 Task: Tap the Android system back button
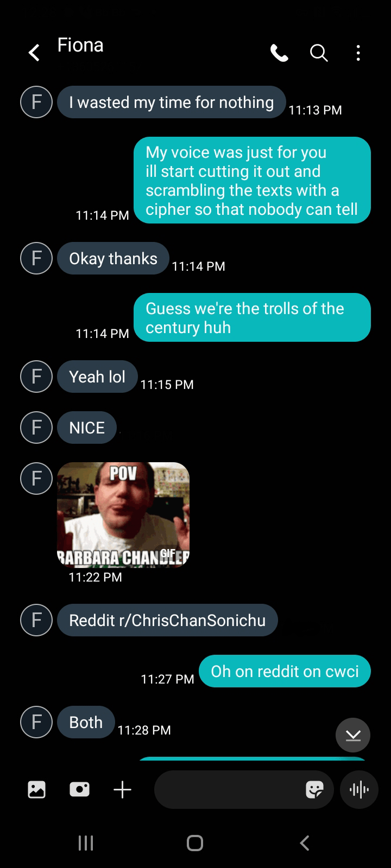(305, 843)
